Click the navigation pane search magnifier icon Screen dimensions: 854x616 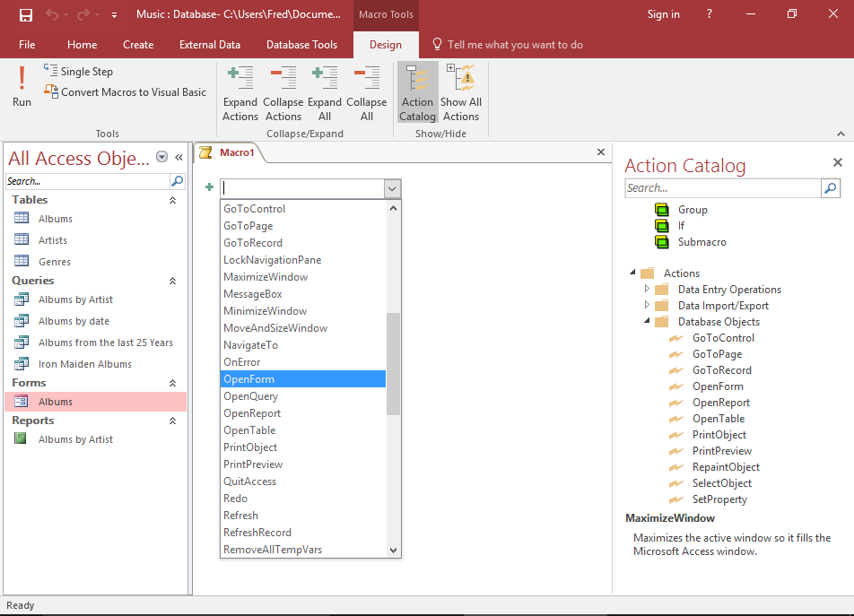[177, 181]
